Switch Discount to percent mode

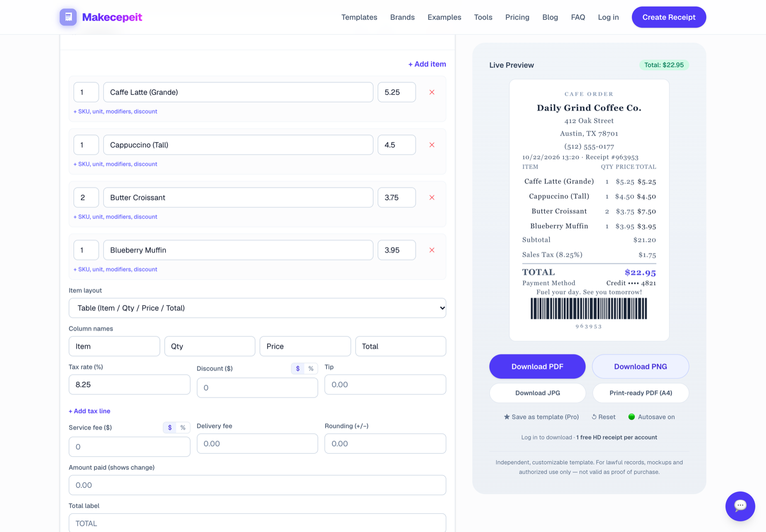[x=311, y=369]
